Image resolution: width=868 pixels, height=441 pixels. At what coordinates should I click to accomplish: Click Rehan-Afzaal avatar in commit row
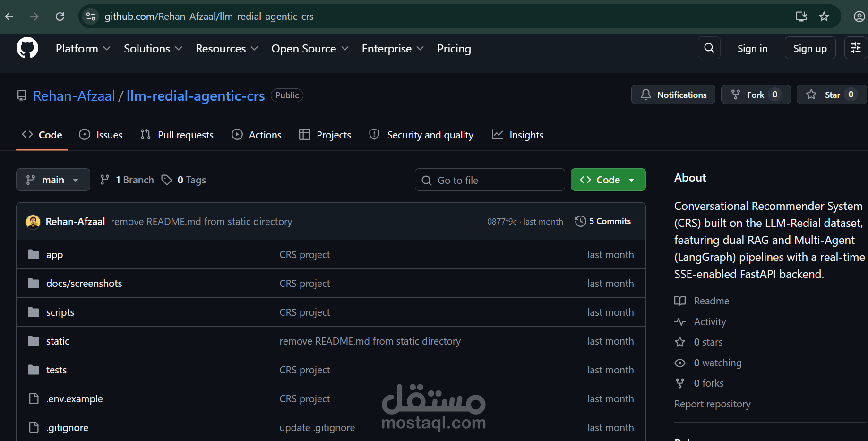pos(33,222)
